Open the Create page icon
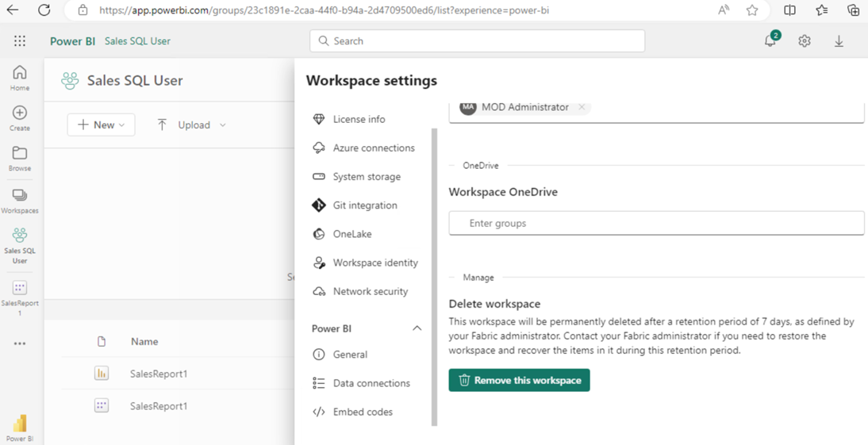The width and height of the screenshot is (868, 445). 19,118
